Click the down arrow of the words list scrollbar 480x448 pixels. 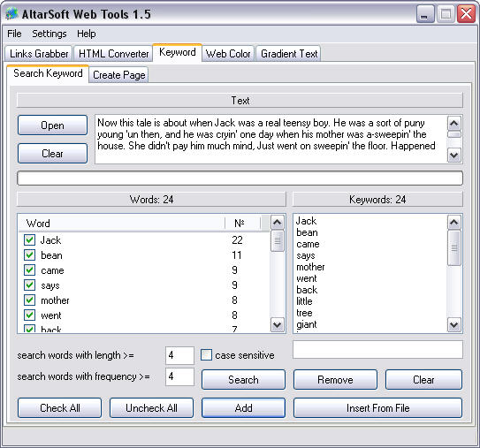click(278, 324)
